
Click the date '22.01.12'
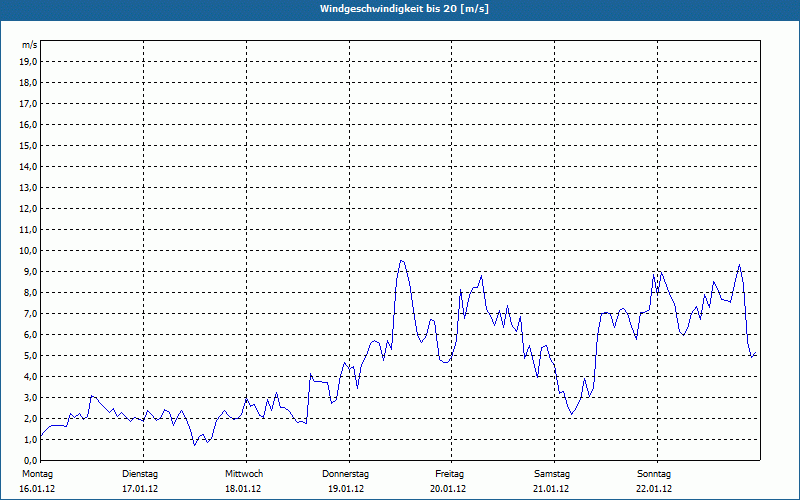(x=654, y=489)
